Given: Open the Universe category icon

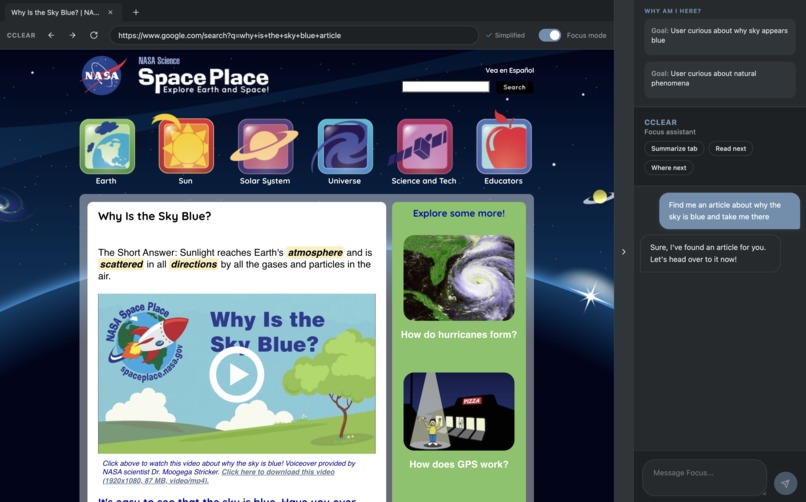Looking at the screenshot, I should coord(345,146).
